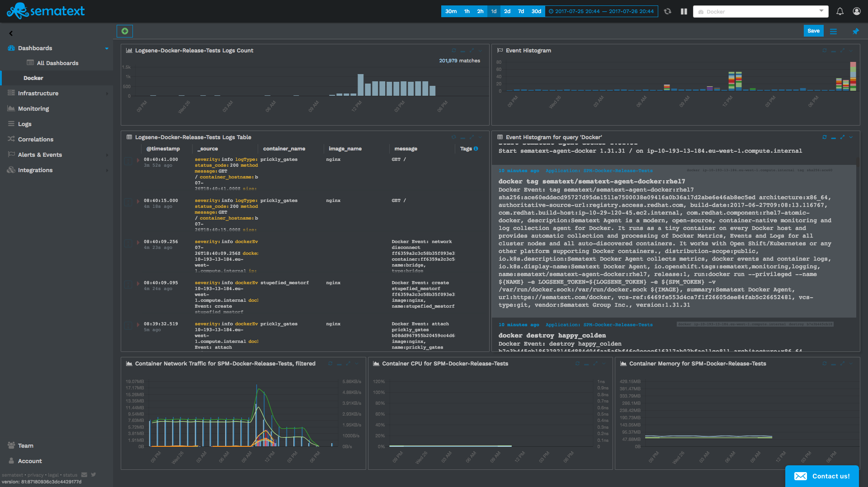868x487 pixels.
Task: Add a new dashboard component with plus icon
Action: click(125, 31)
